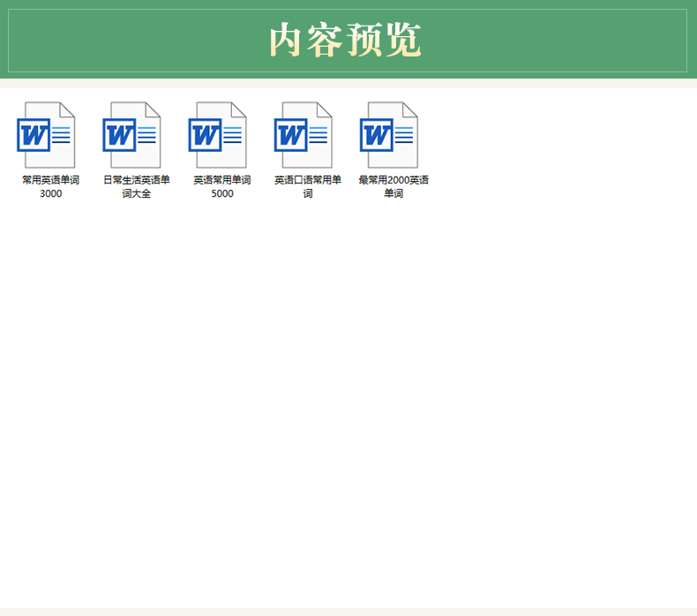The height and width of the screenshot is (616, 697).
Task: Select the label 英语常用单词5000
Action: click(x=222, y=187)
